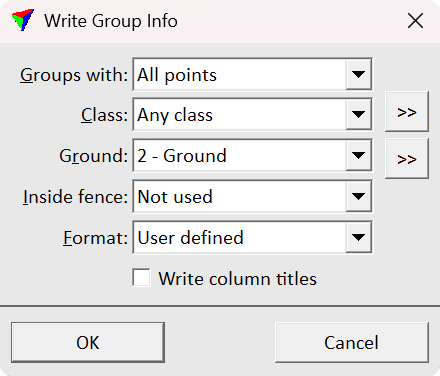Confirm the dialog with OK

(88, 342)
